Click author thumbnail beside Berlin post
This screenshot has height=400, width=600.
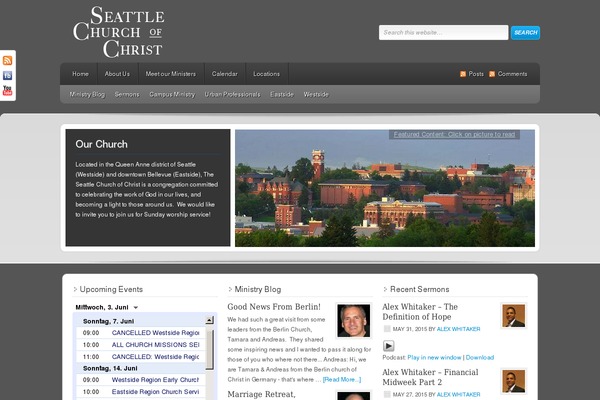click(x=354, y=321)
